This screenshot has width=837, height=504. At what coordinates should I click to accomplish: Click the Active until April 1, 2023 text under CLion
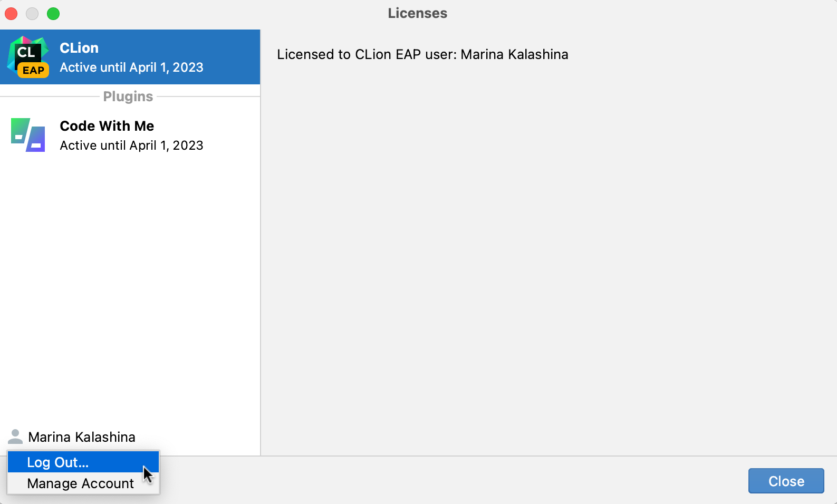pos(131,67)
